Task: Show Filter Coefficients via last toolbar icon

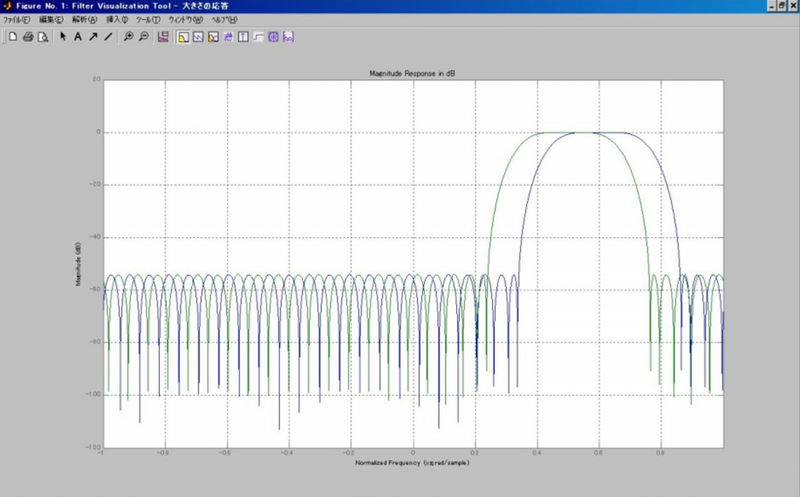Action: coord(288,37)
